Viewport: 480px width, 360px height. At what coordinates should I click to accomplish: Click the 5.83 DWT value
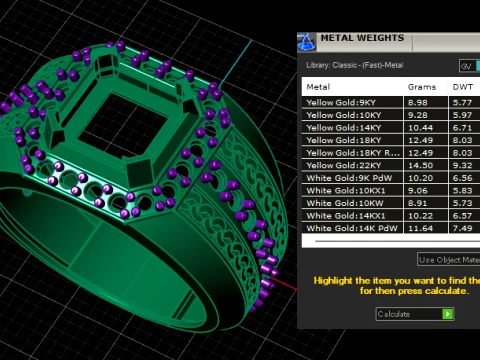click(462, 191)
